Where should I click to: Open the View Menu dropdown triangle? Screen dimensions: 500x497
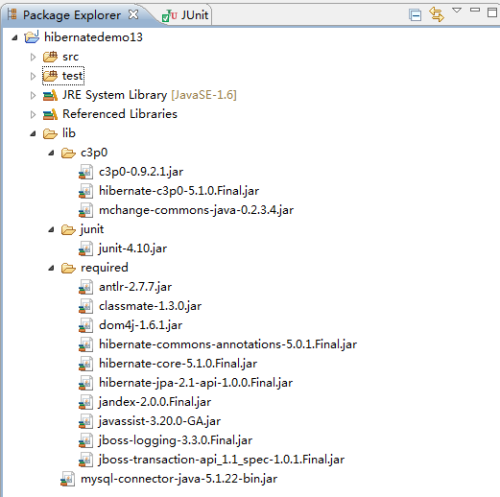tap(457, 10)
